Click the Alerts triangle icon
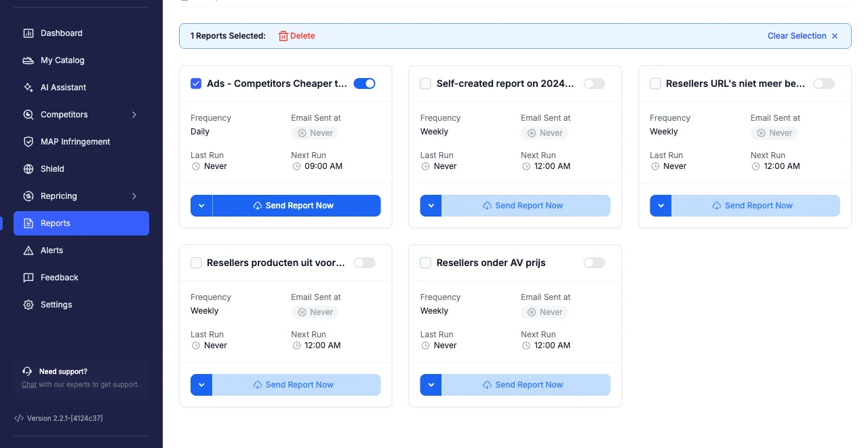The image size is (868, 448). click(28, 250)
